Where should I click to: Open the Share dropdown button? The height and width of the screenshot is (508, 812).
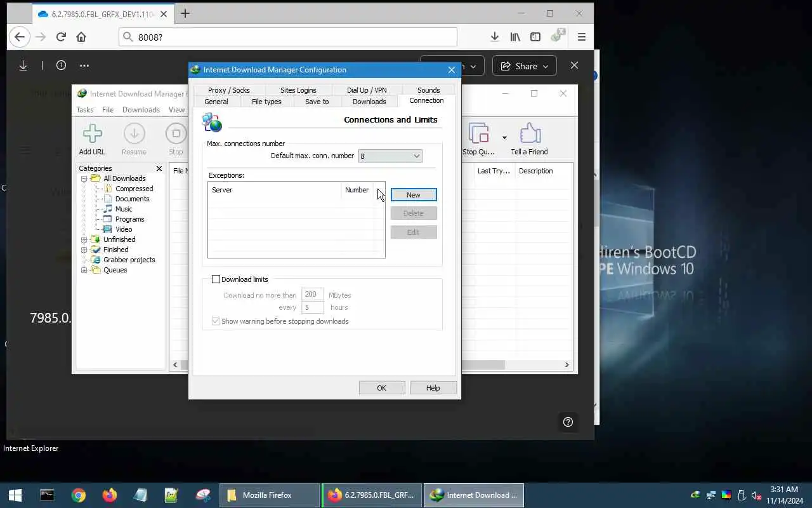point(525,66)
